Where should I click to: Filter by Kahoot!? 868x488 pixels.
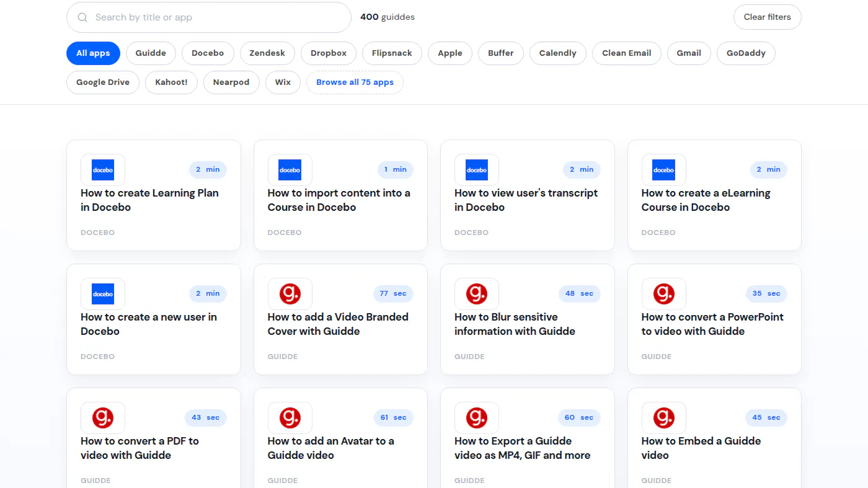[171, 82]
